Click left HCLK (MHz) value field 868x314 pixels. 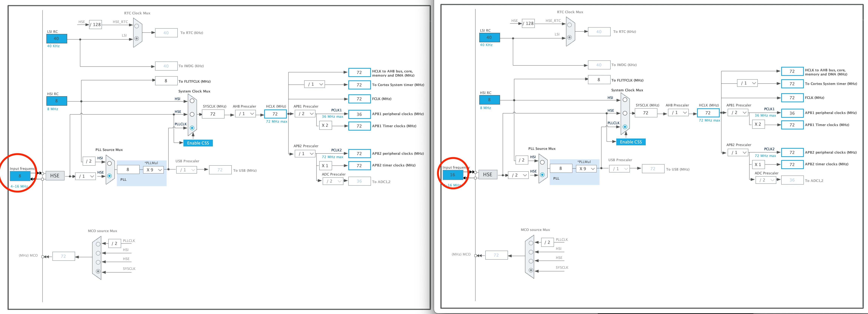(275, 114)
